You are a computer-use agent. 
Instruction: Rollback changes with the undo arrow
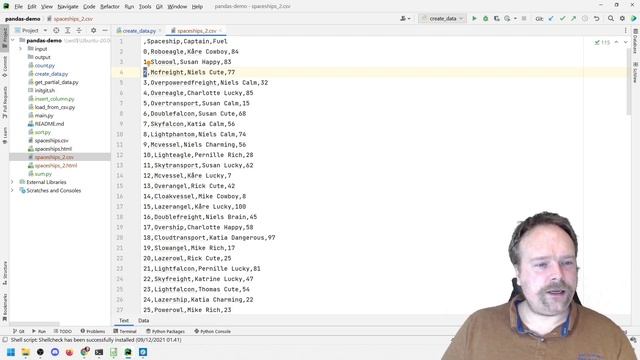pos(596,18)
